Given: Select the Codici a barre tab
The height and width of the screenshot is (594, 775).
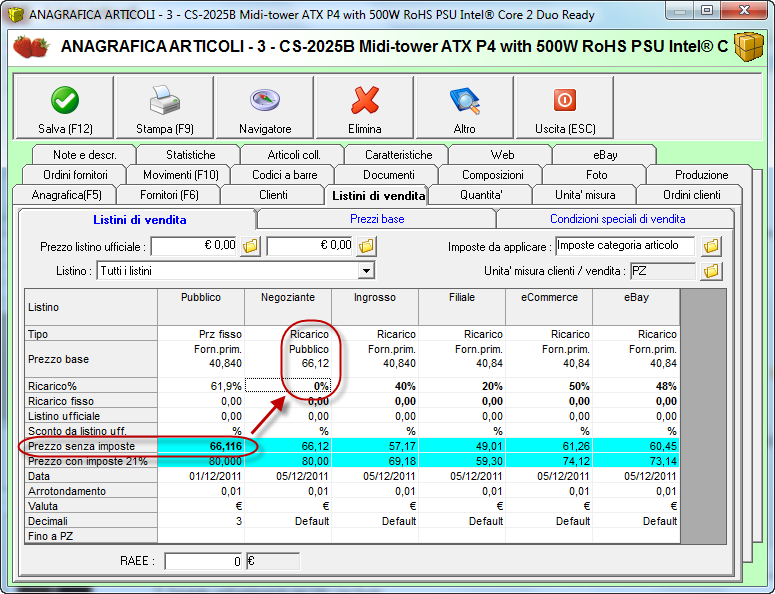Looking at the screenshot, I should click(285, 175).
